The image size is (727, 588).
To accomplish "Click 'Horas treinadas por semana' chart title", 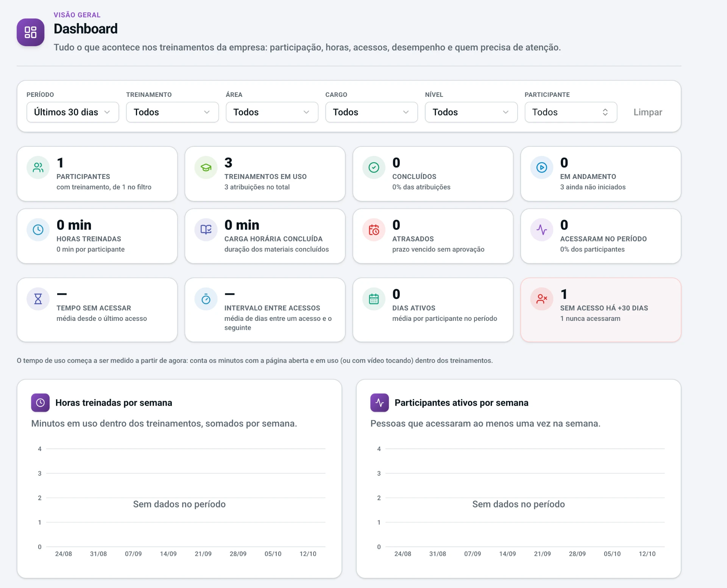I will [114, 403].
